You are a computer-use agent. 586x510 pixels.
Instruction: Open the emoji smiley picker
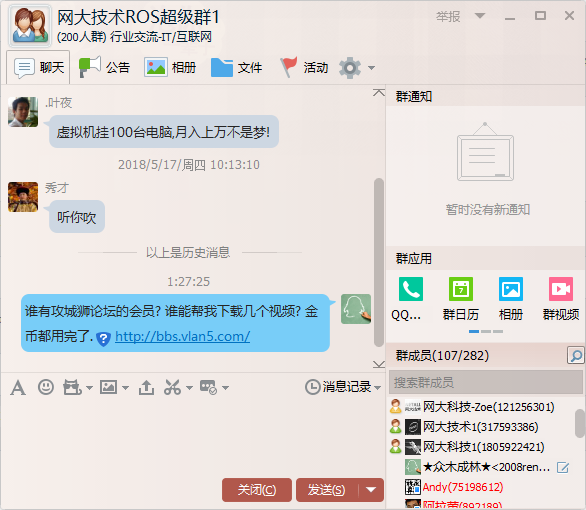point(46,387)
